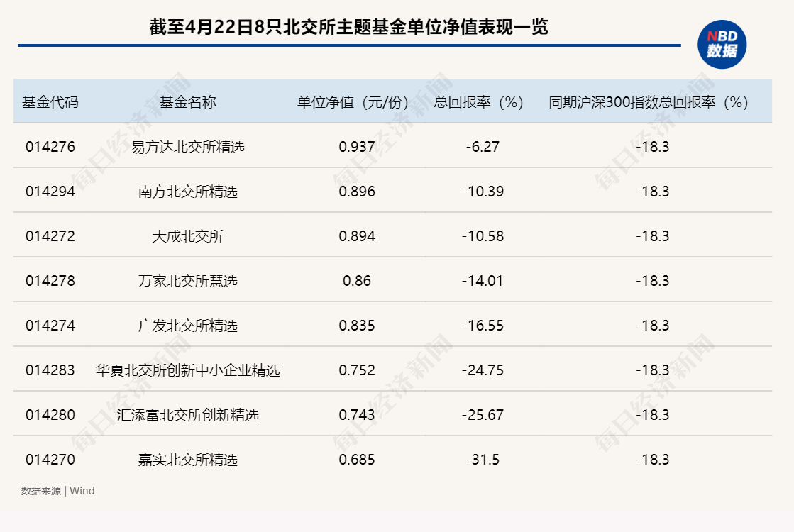
Task: Click the net value 0.752
Action: click(x=357, y=370)
